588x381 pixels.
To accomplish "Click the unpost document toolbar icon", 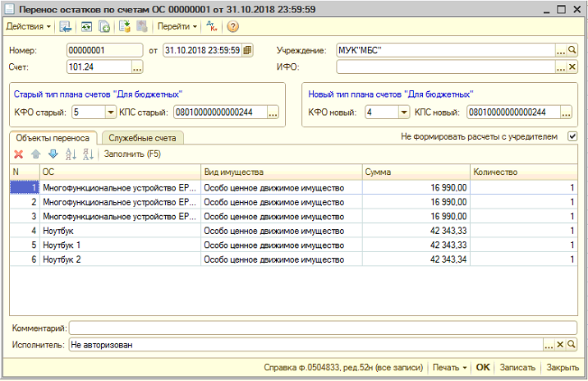I will pyautogui.click(x=142, y=26).
